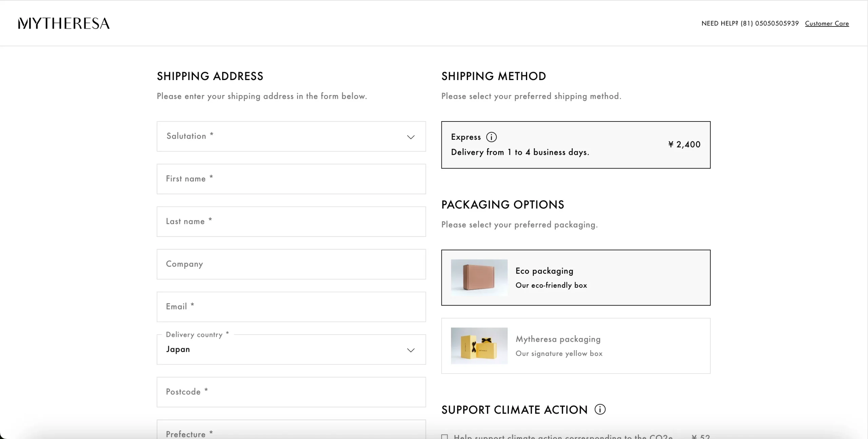Screen dimensions: 868x439
Task: Click 'Delivery from 1 to 4 business days.'
Action: [520, 152]
